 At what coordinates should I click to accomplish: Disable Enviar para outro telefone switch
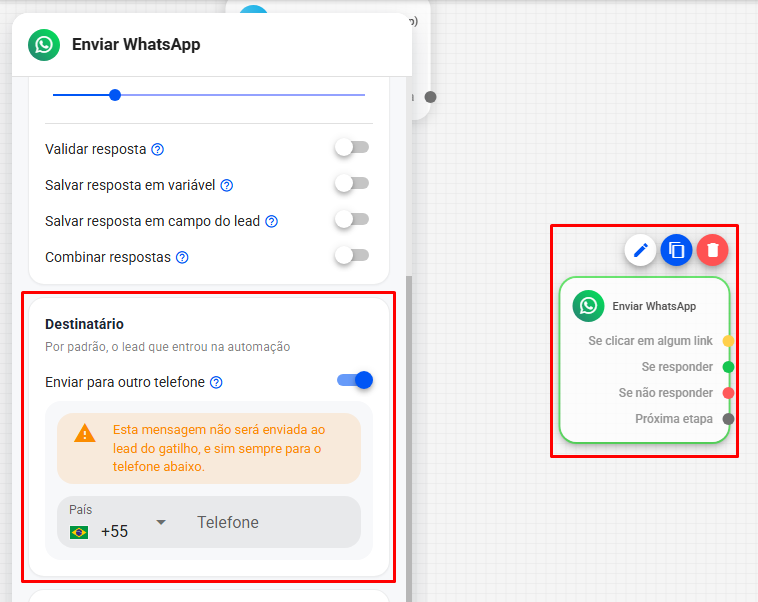point(355,381)
